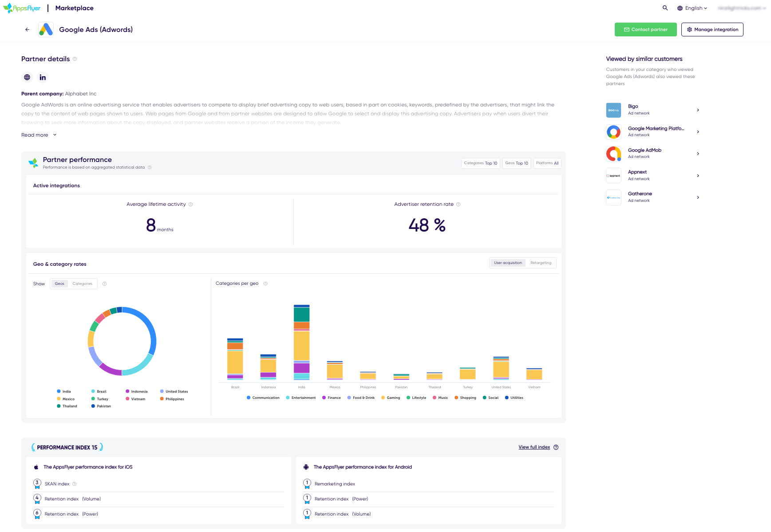The width and height of the screenshot is (771, 532).
Task: Toggle Utilities in bar chart legend
Action: coord(514,398)
